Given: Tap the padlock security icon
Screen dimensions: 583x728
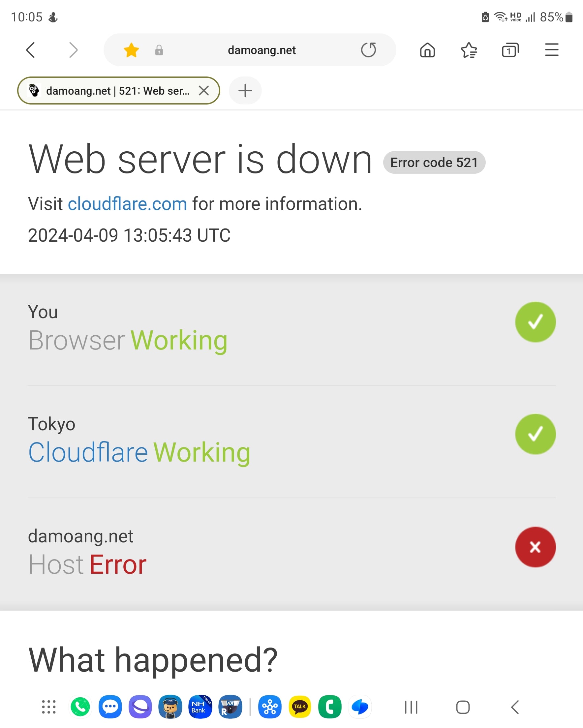Looking at the screenshot, I should click(x=159, y=50).
